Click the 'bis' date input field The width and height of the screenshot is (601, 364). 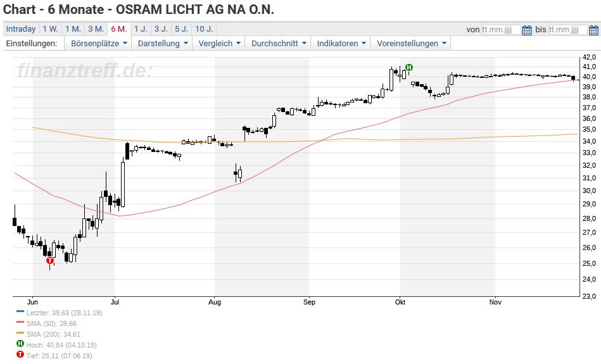[567, 30]
